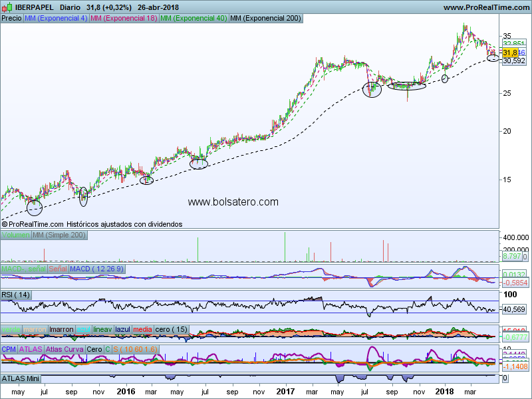Image resolution: width=532 pixels, height=399 pixels.
Task: Select the Volumen panel label
Action: pos(16,235)
